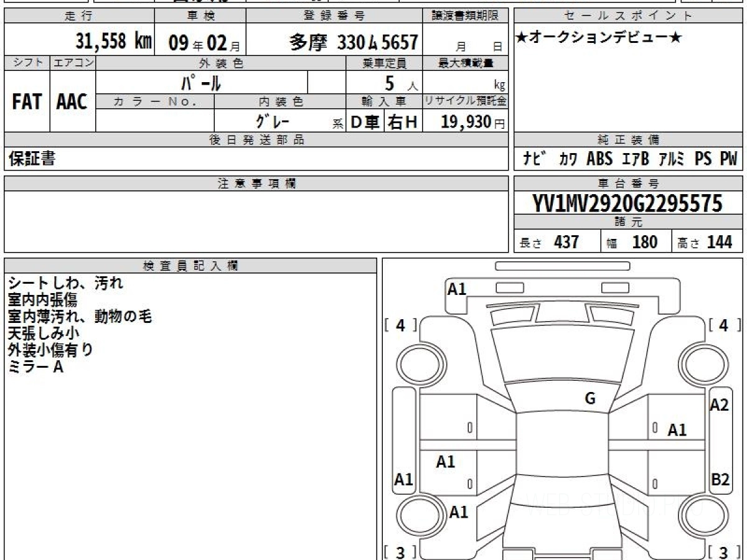
Task: Click エアB in the equipment row
Action: (636, 159)
